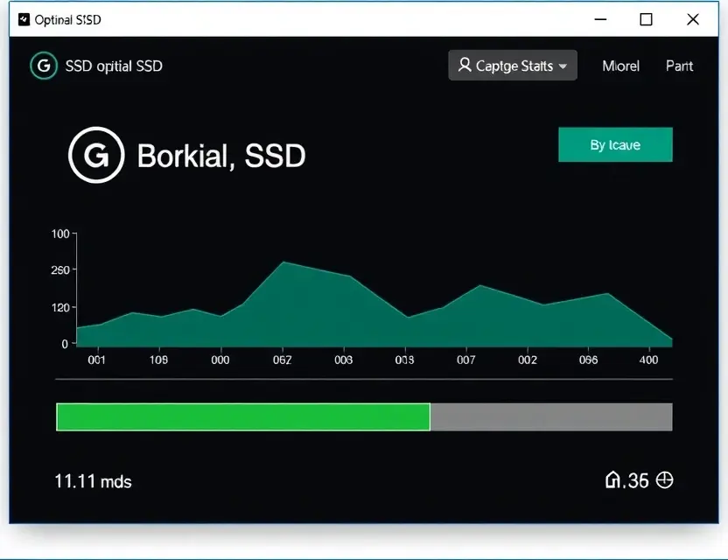Click the 002 label on chart x-axis

tap(528, 360)
